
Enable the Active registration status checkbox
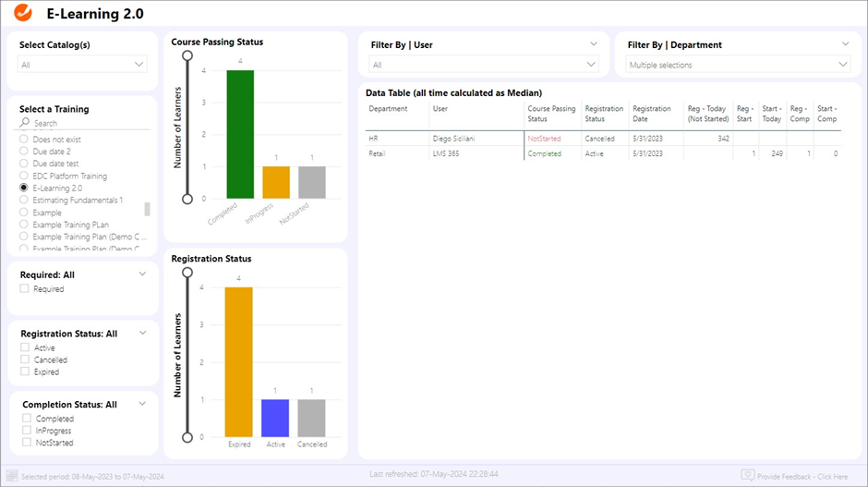point(26,348)
